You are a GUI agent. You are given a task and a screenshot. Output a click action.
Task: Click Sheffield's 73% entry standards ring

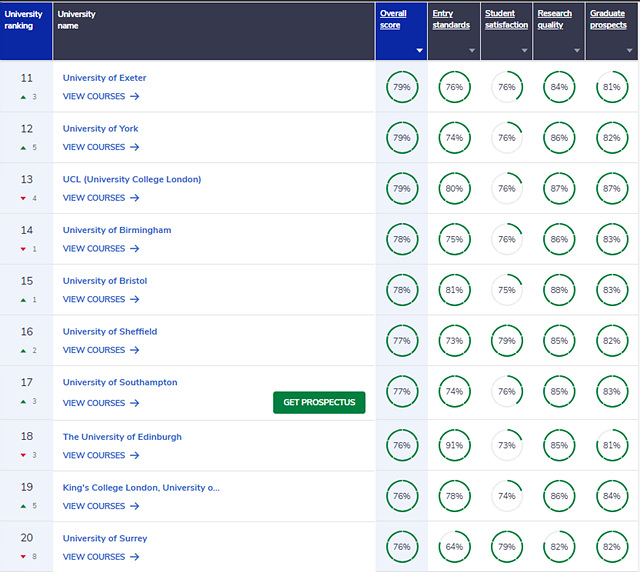454,341
